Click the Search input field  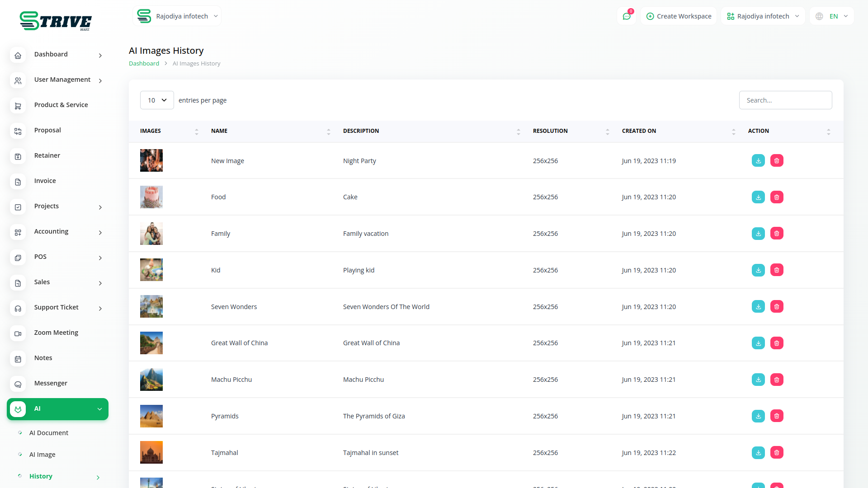point(785,100)
